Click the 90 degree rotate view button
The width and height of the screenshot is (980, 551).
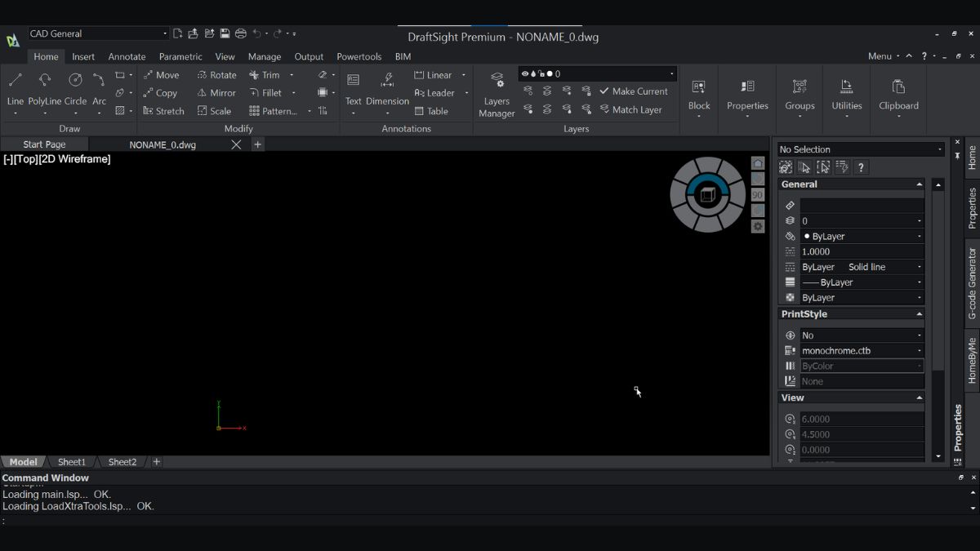(758, 195)
